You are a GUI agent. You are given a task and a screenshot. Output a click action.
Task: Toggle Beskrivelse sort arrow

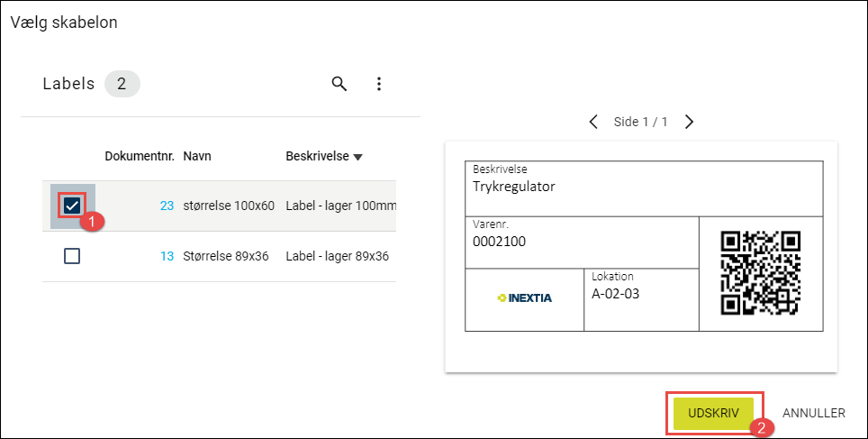coord(357,157)
